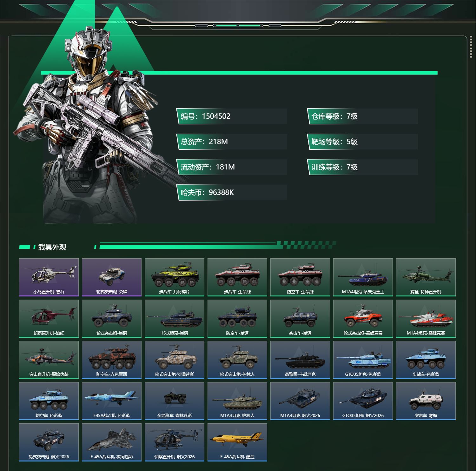The image size is (476, 471).
Task: View the 突击车-寒梅 vehicle card
Action: (x=426, y=401)
